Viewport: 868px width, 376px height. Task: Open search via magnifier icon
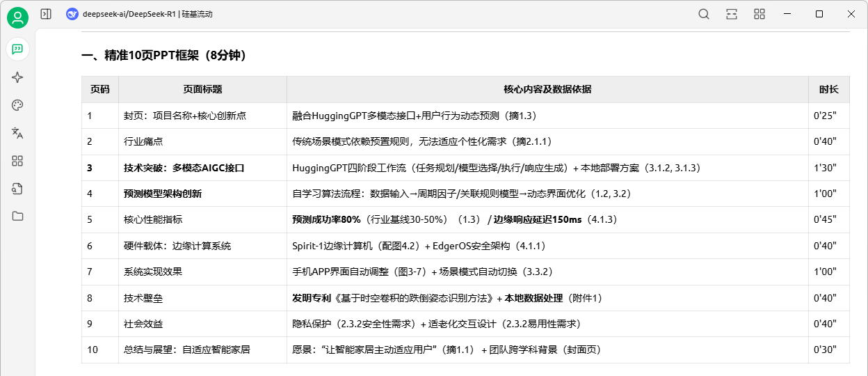click(x=704, y=14)
